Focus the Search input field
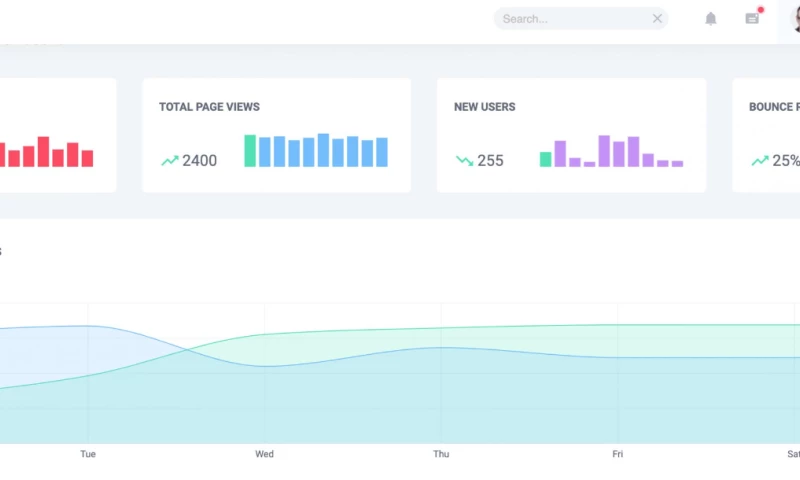The width and height of the screenshot is (800, 480). [572, 19]
